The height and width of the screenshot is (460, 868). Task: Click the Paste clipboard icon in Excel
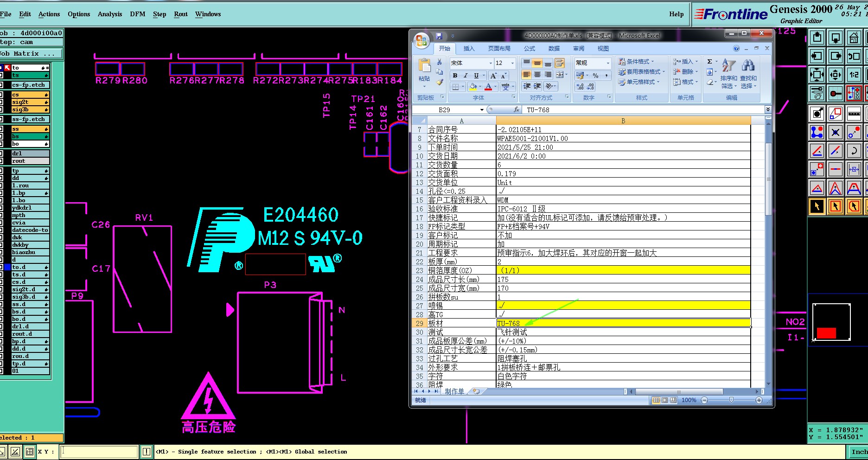point(424,66)
